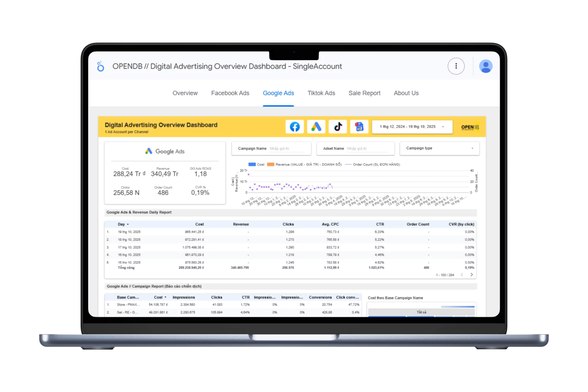Click the Google Ads icon button

pyautogui.click(x=316, y=127)
